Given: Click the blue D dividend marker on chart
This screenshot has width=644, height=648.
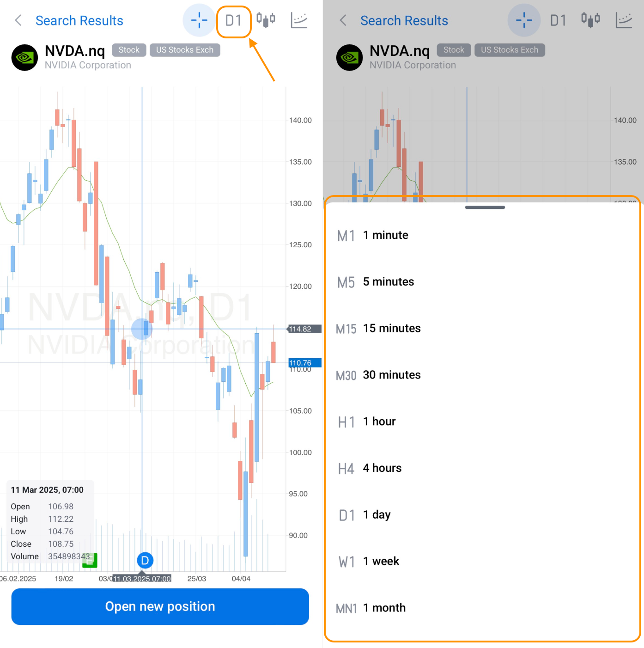Looking at the screenshot, I should point(145,561).
